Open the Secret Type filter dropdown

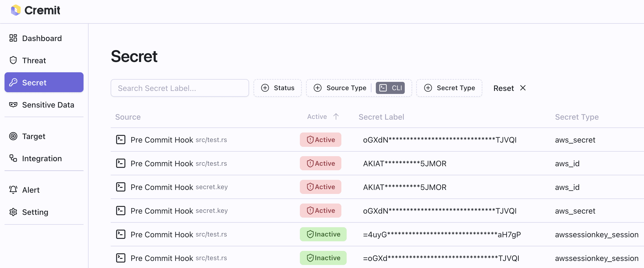pyautogui.click(x=449, y=88)
